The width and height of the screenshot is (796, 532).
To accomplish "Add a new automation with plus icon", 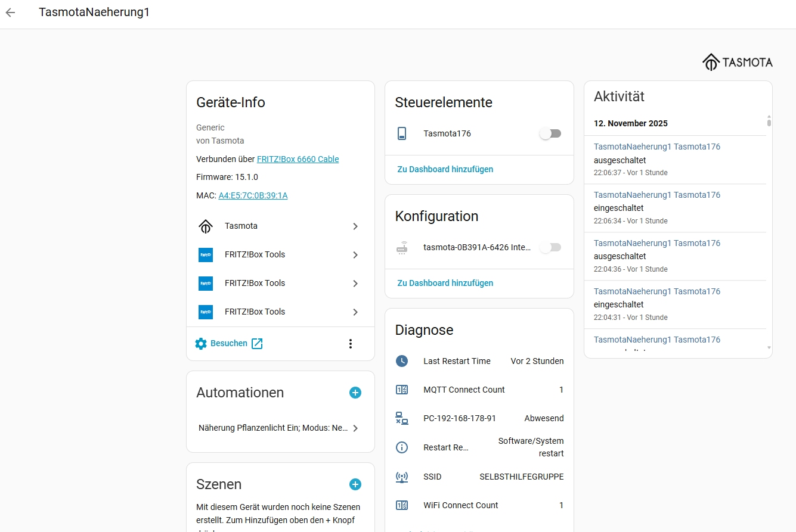I will (x=355, y=393).
